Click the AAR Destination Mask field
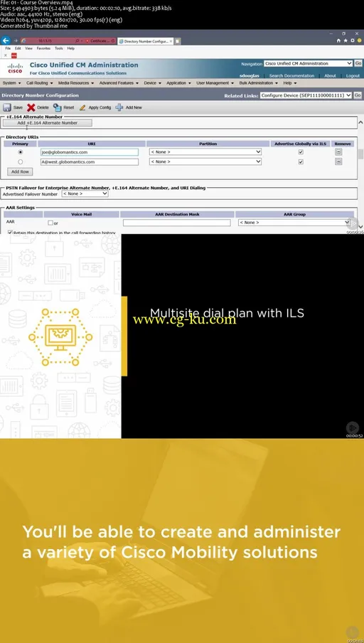Viewport: 364px width, 643px height. [177, 223]
